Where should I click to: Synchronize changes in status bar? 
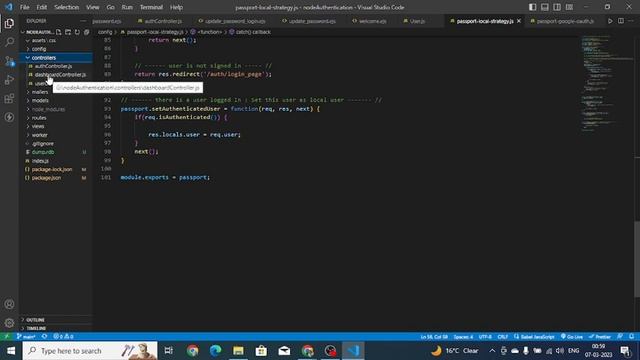click(44, 337)
